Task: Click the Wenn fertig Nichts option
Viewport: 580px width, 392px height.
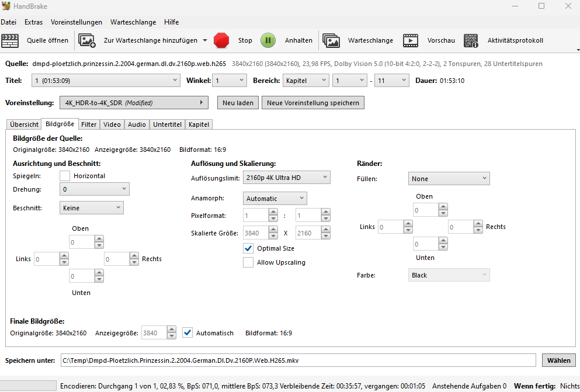Action: point(569,386)
